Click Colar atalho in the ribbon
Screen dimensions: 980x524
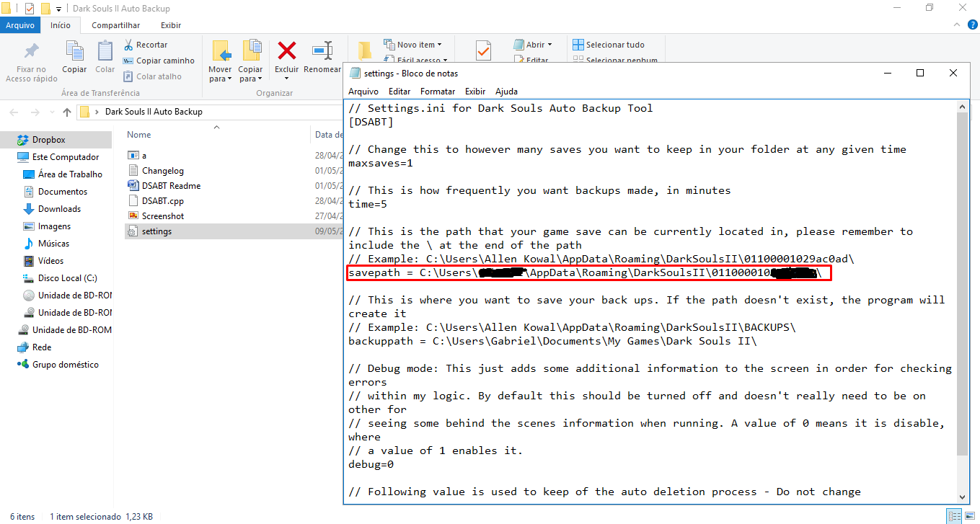coord(153,76)
